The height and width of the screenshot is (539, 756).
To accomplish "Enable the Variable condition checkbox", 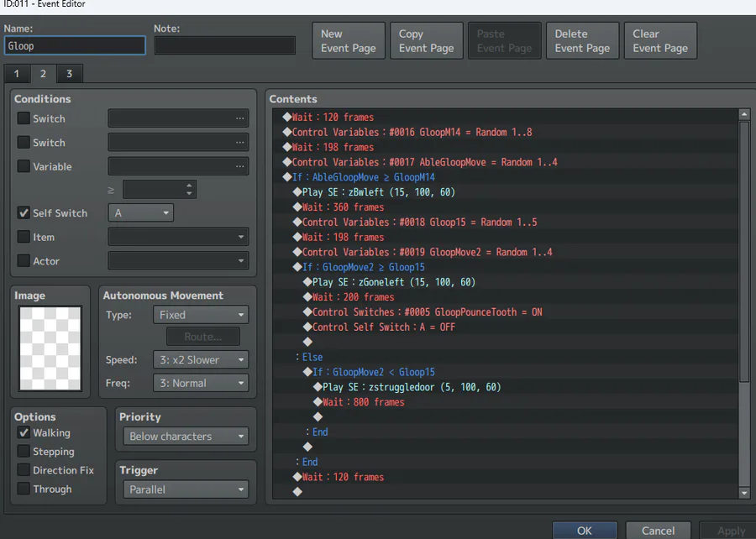I will 24,166.
